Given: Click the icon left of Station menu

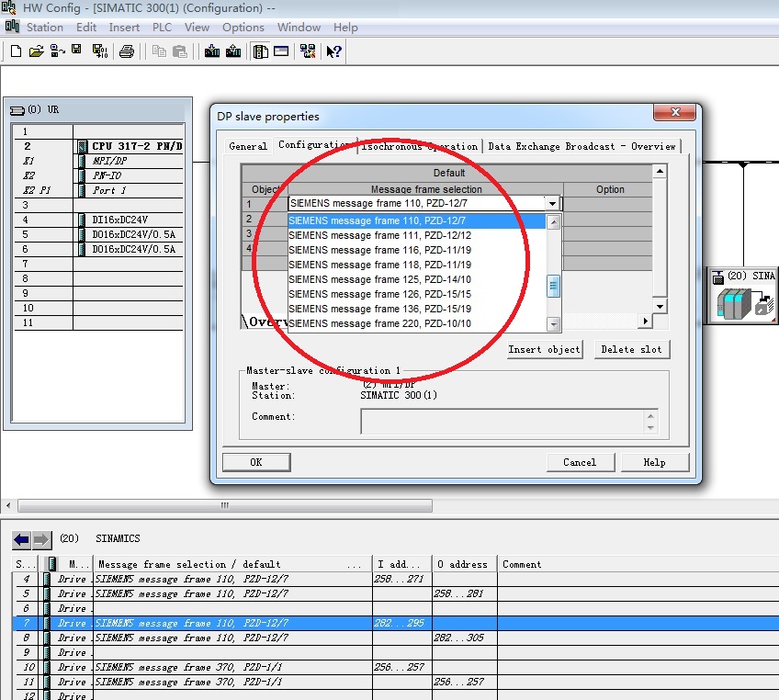Looking at the screenshot, I should pyautogui.click(x=13, y=27).
